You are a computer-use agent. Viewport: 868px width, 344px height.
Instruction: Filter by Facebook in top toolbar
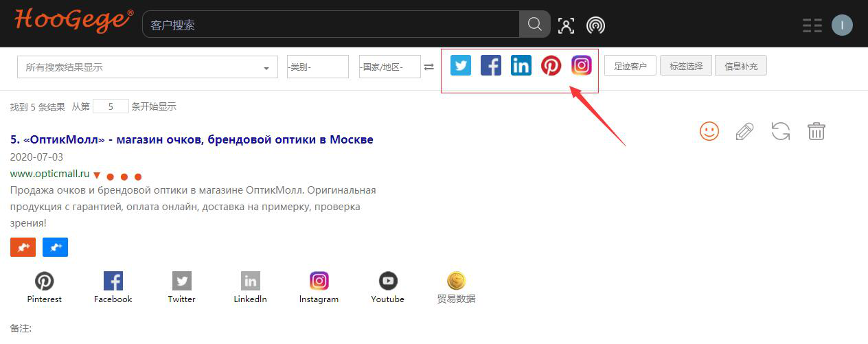(x=490, y=65)
